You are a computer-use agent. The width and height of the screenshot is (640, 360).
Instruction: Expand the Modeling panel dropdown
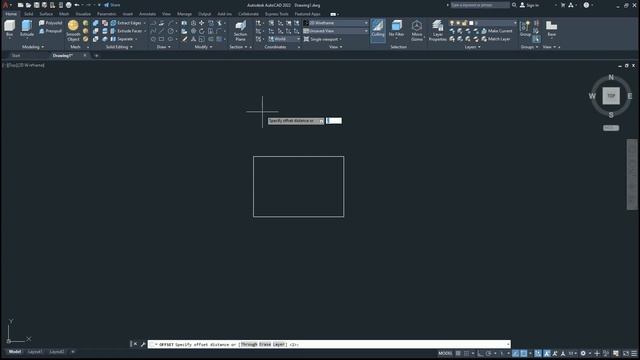coord(33,47)
